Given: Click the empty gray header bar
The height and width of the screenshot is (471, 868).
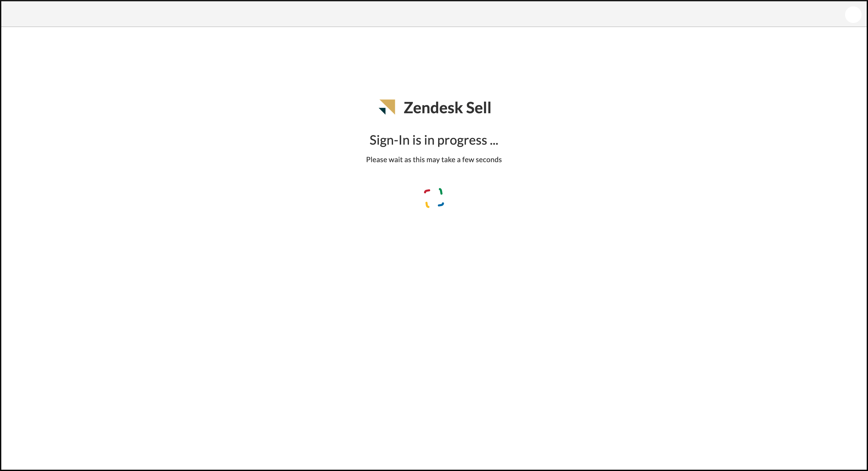Looking at the screenshot, I should [x=404, y=14].
